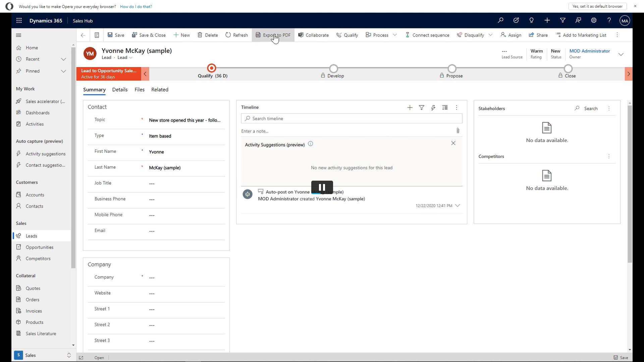644x362 pixels.
Task: Click the timeline list view icon
Action: pos(445,108)
